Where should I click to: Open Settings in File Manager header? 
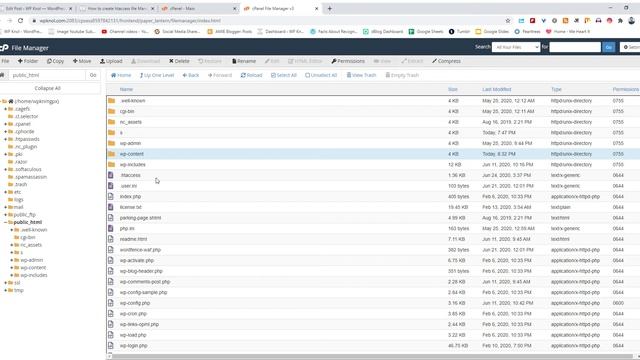(x=630, y=47)
